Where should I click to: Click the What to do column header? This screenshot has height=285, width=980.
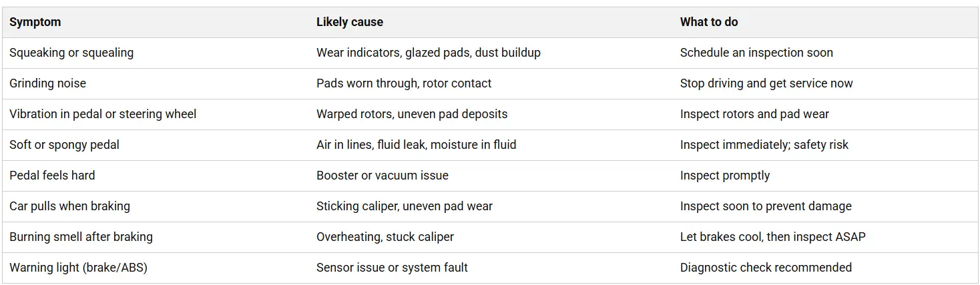708,22
